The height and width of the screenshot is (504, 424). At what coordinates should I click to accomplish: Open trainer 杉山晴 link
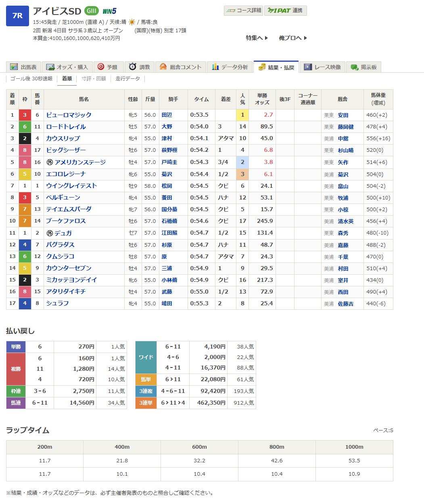point(346,151)
